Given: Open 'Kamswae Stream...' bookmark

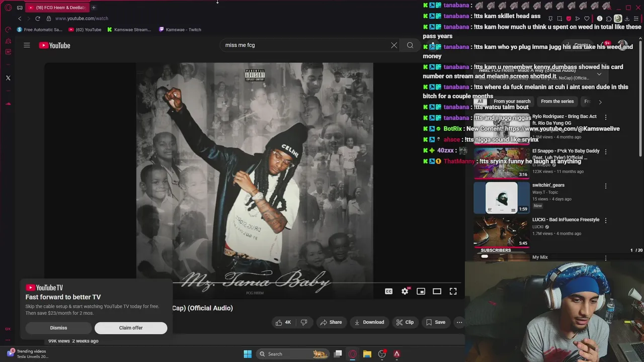Looking at the screenshot, I should pyautogui.click(x=129, y=30).
